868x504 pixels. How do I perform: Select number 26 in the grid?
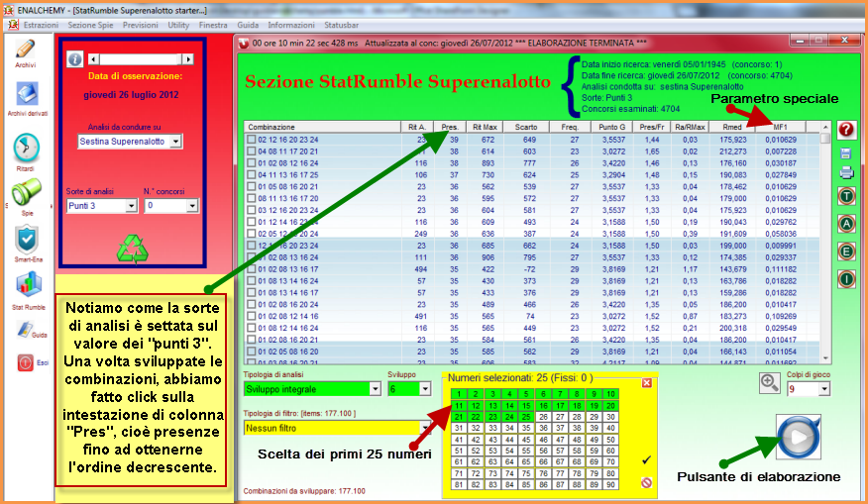[543, 417]
